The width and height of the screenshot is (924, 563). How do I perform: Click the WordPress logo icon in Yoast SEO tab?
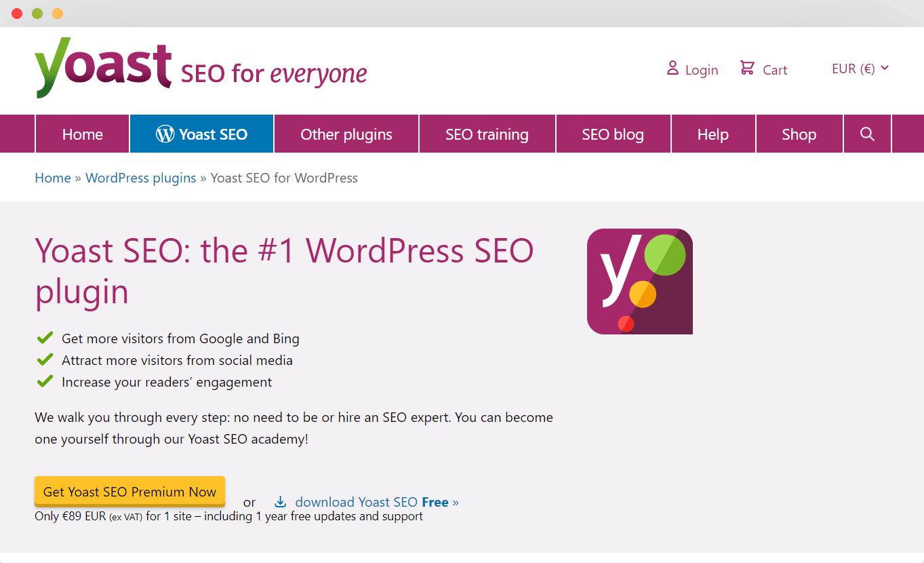click(165, 134)
